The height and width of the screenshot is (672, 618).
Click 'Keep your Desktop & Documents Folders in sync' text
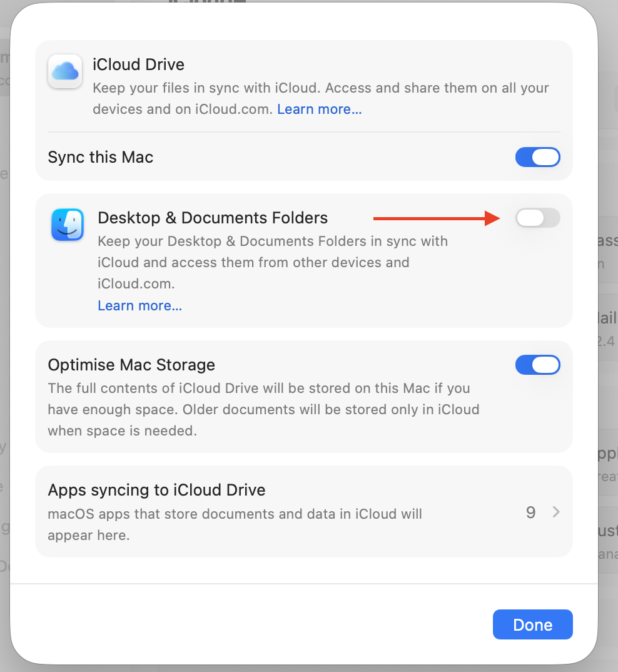pos(273,262)
